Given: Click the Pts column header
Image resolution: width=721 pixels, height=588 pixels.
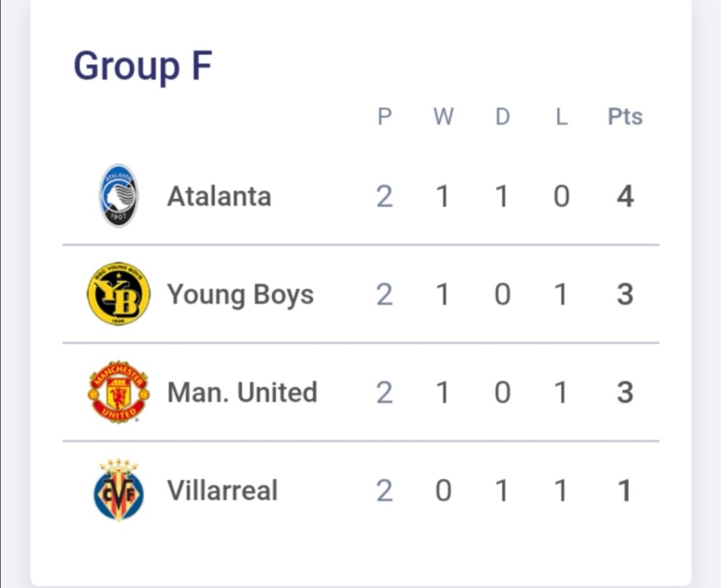Looking at the screenshot, I should [625, 117].
